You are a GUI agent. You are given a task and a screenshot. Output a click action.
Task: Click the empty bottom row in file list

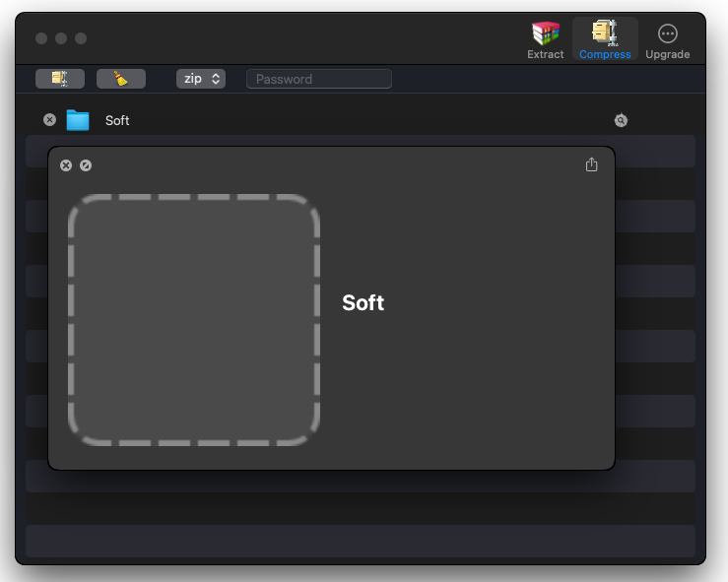tap(360, 541)
